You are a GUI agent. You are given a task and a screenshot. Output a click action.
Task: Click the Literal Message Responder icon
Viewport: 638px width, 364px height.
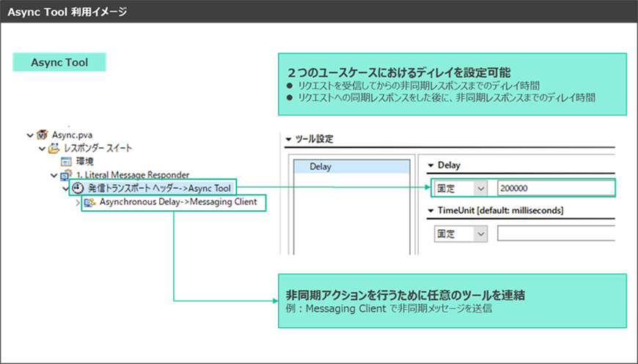tap(65, 175)
